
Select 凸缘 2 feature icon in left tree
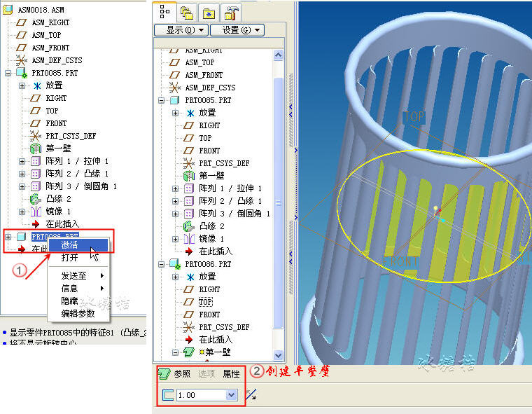point(36,199)
